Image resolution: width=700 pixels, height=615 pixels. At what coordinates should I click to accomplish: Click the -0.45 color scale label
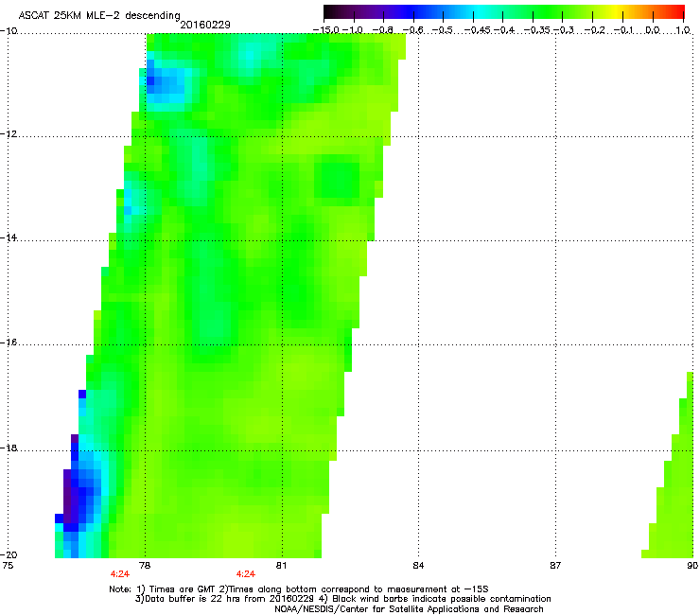(x=477, y=30)
